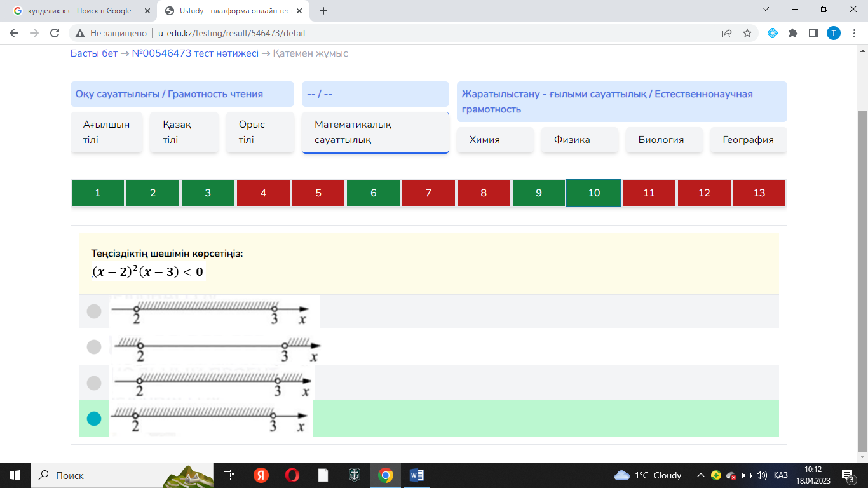Open the tab search dropdown arrow
This screenshot has width=868, height=488.
[x=766, y=10]
